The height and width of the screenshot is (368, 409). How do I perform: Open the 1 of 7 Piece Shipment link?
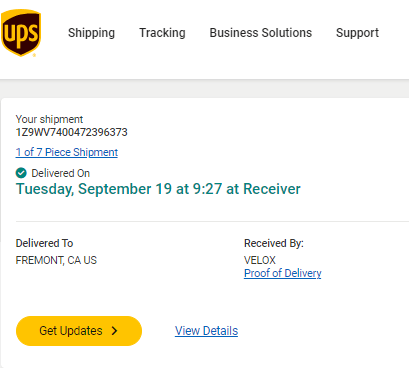(67, 152)
